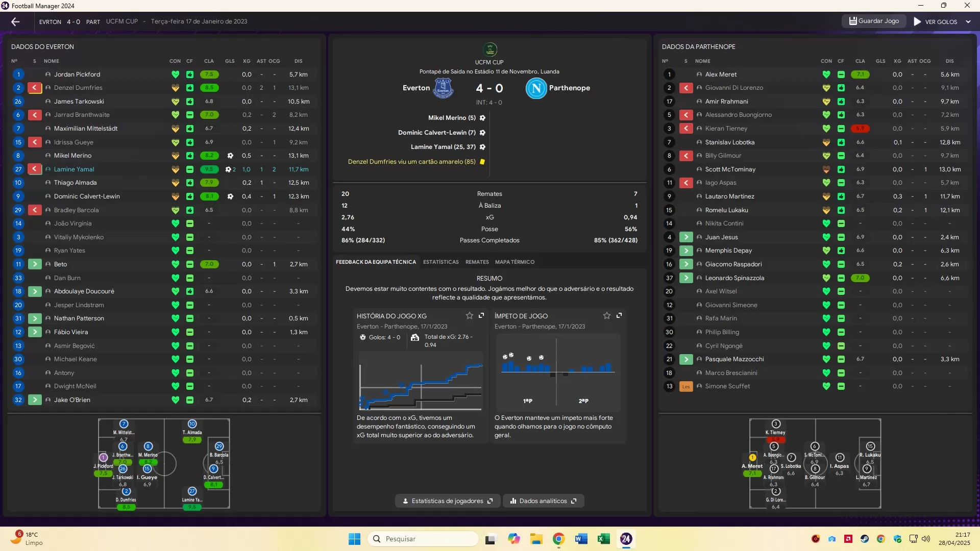This screenshot has height=551, width=980.
Task: Open Dados analíticos button
Action: point(543,501)
